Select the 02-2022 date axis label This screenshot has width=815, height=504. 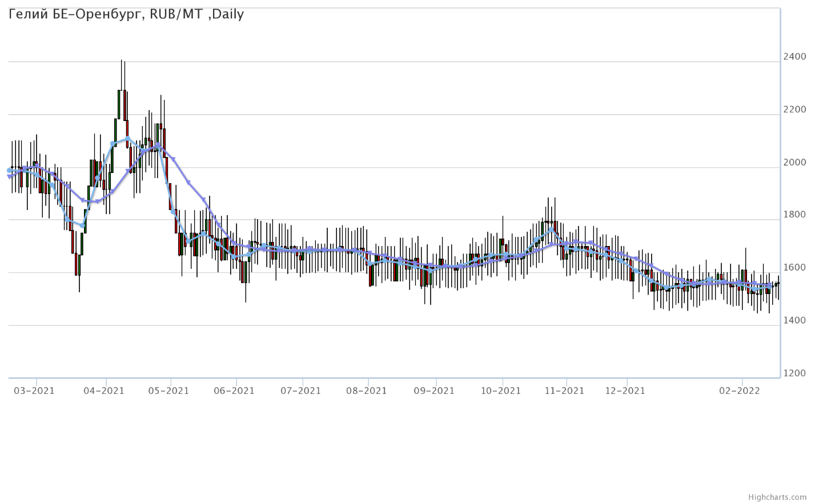pos(739,391)
